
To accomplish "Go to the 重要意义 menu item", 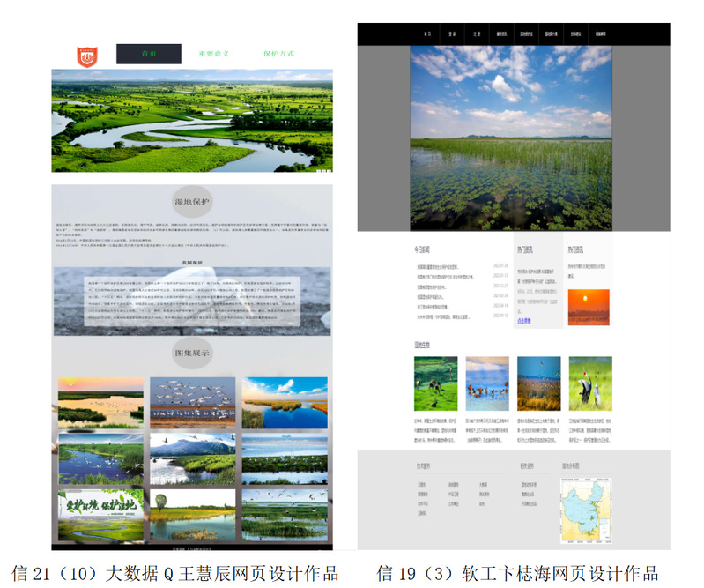I will click(213, 54).
